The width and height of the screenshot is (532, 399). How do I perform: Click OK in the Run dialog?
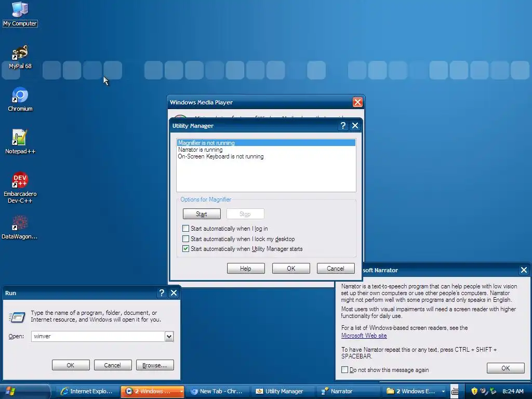tap(71, 365)
